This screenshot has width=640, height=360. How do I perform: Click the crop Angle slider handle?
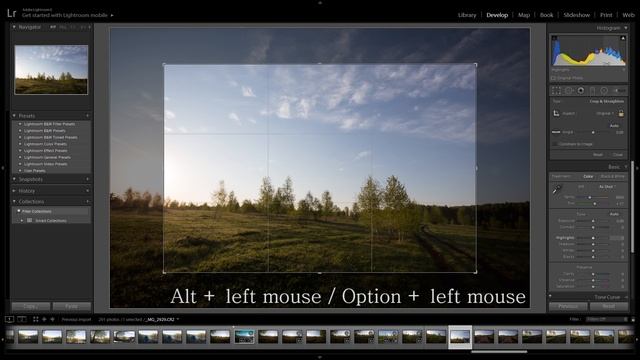click(593, 132)
